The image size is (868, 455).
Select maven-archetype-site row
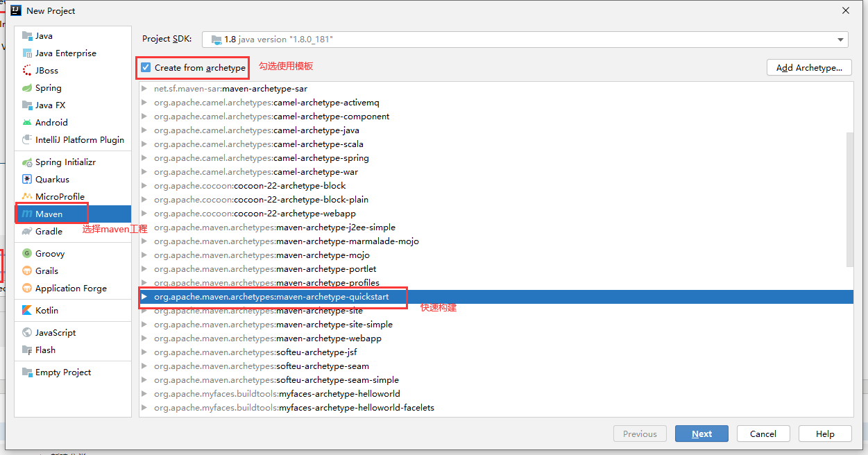pos(496,311)
